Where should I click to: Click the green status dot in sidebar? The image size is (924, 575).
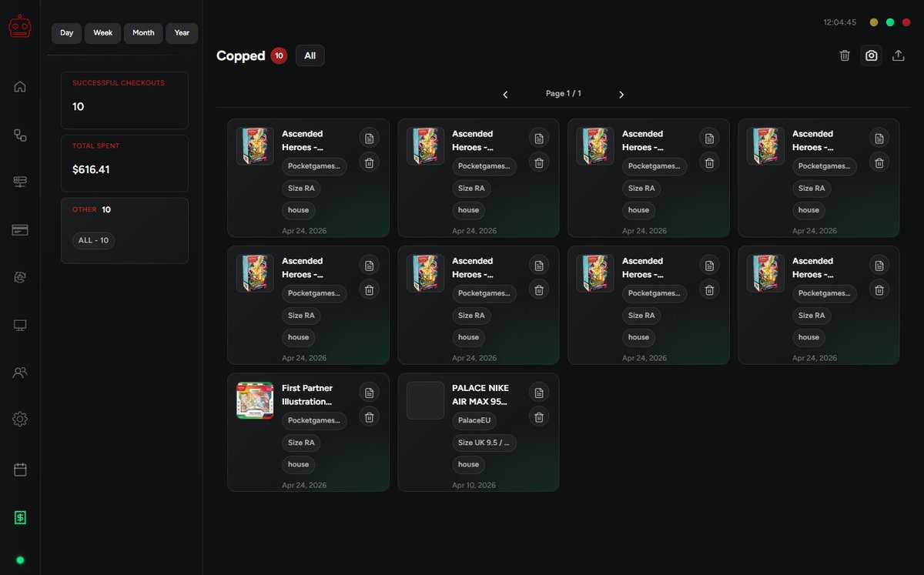(x=20, y=560)
